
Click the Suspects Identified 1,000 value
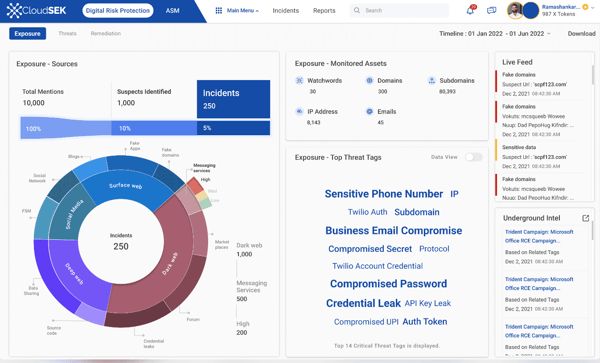tap(126, 103)
